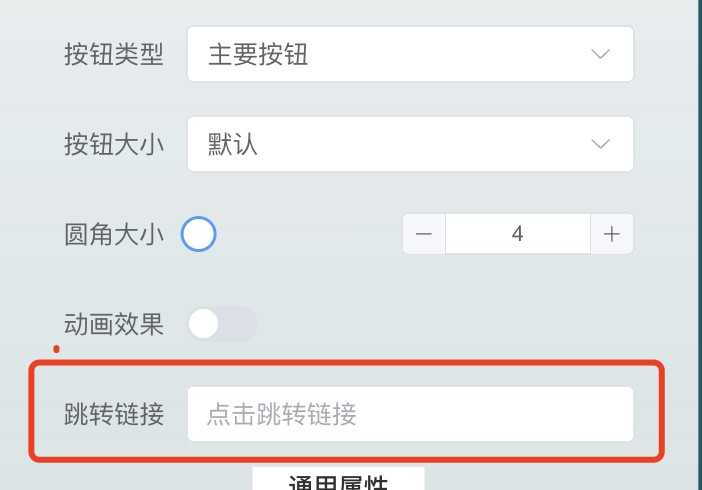
Task: Click the 按钮大小 label
Action: coord(113,144)
